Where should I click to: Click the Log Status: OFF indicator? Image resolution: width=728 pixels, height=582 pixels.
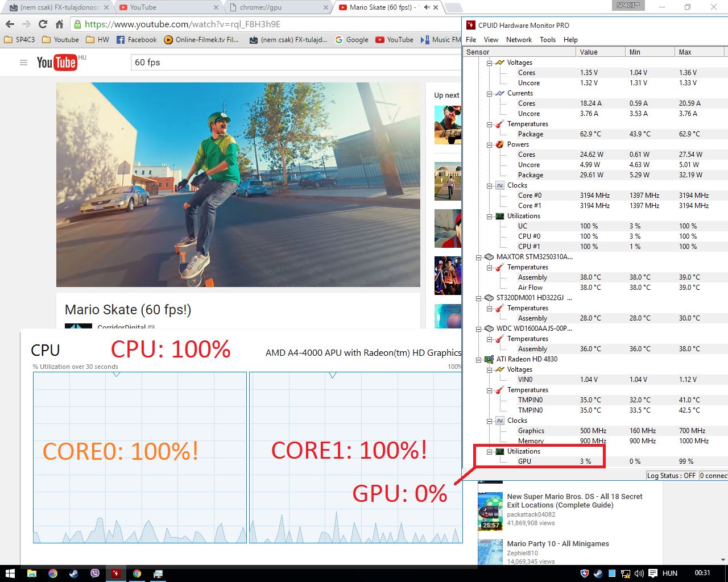671,475
